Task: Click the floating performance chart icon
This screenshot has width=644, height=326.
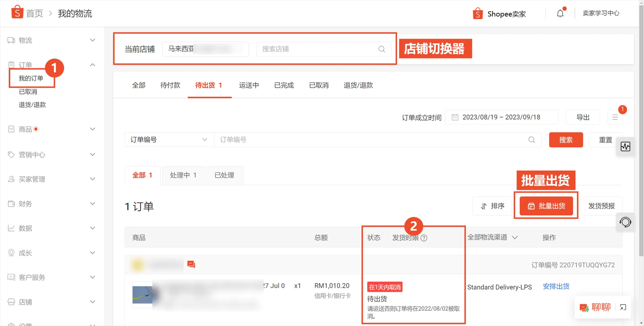Action: click(x=625, y=147)
